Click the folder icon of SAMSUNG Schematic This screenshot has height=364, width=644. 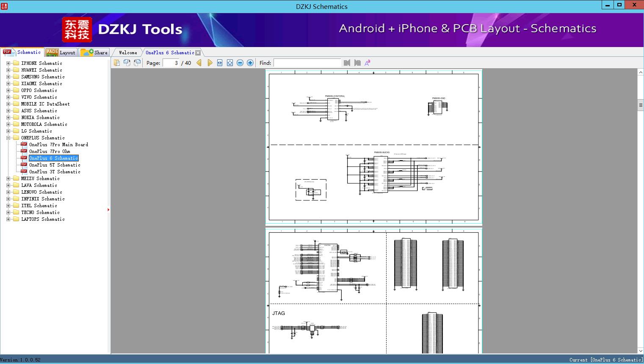tap(16, 77)
